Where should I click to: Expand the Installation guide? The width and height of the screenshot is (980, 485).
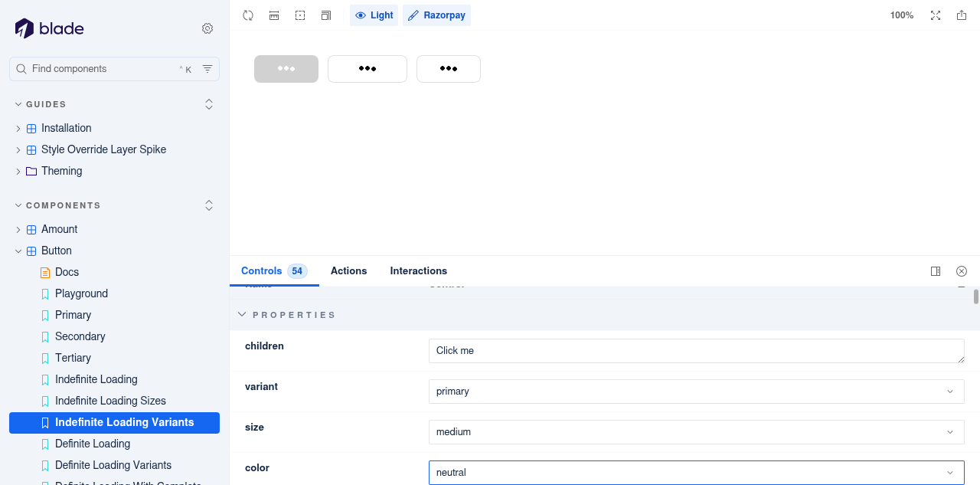pyautogui.click(x=18, y=129)
